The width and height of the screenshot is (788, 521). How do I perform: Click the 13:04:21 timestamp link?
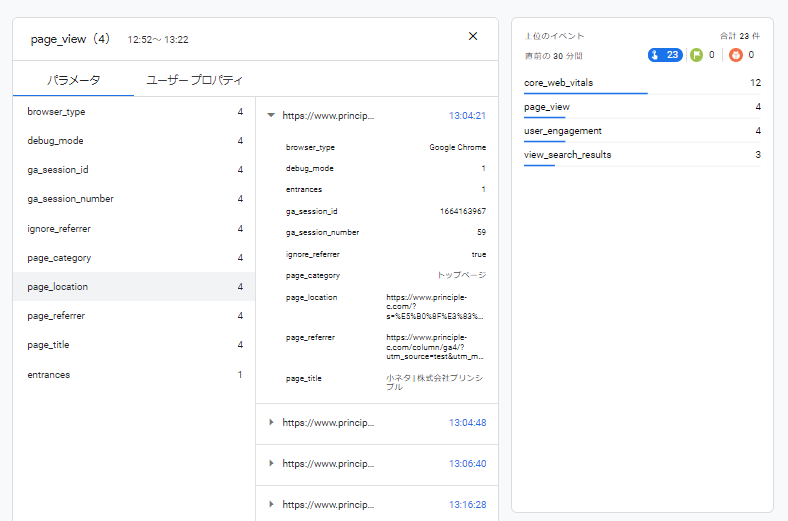click(467, 116)
